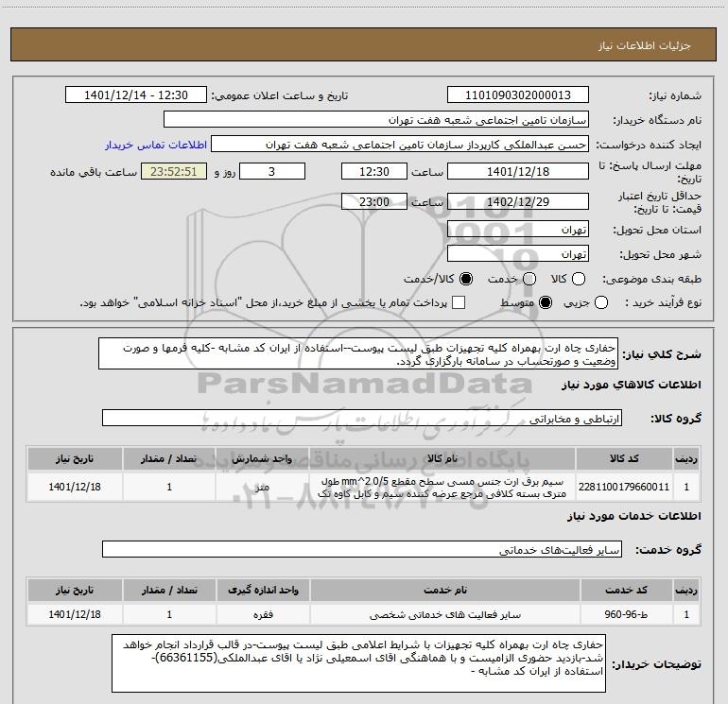Click goods code 2281100179660011 cell
Screen dimensions: 728x704
[x=624, y=487]
